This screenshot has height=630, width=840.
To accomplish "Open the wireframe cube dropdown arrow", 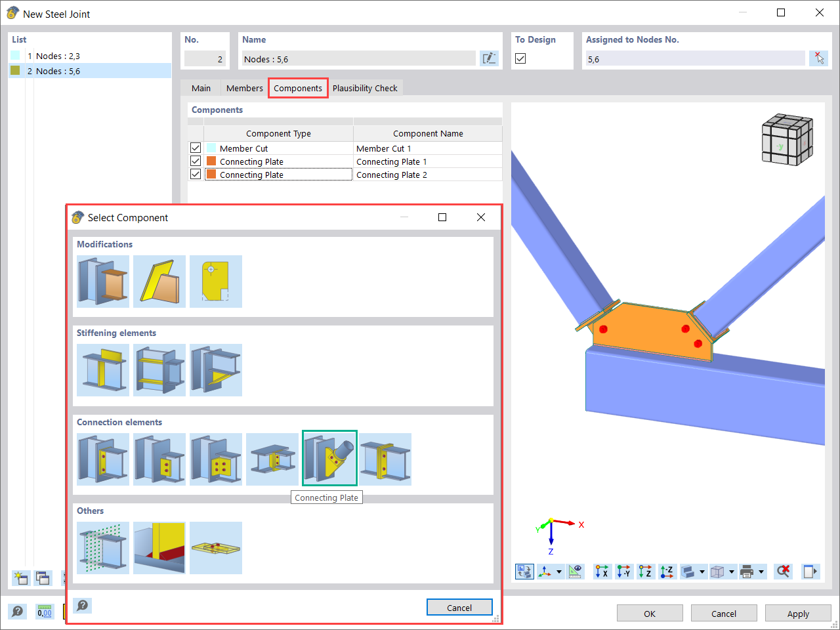I will click(732, 572).
